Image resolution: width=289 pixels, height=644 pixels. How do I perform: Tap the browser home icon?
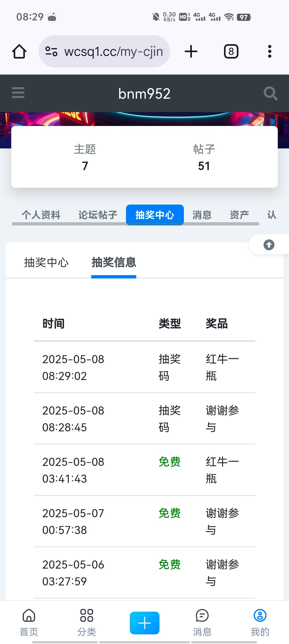pos(19,51)
